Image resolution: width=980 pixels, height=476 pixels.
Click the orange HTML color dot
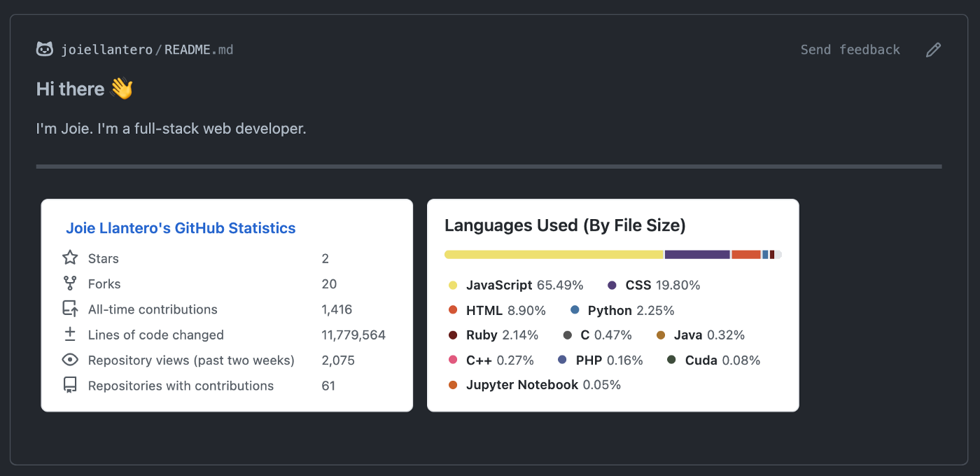click(451, 310)
